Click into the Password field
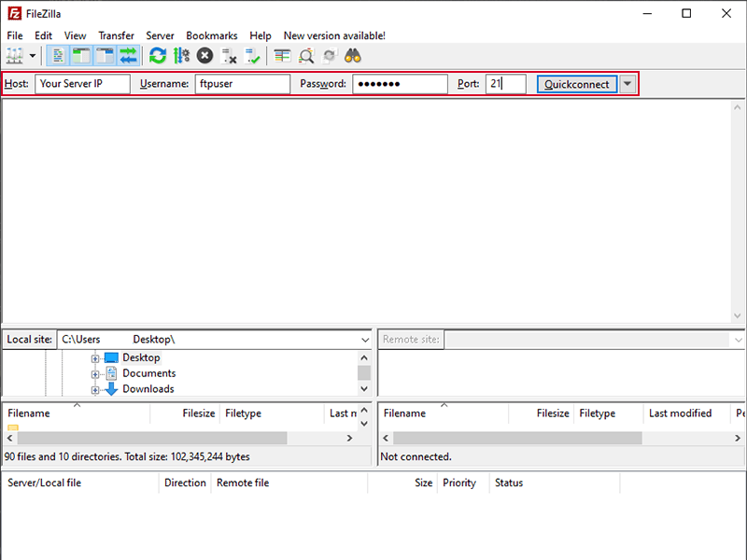Viewport: 747px width, 560px height. pos(401,84)
